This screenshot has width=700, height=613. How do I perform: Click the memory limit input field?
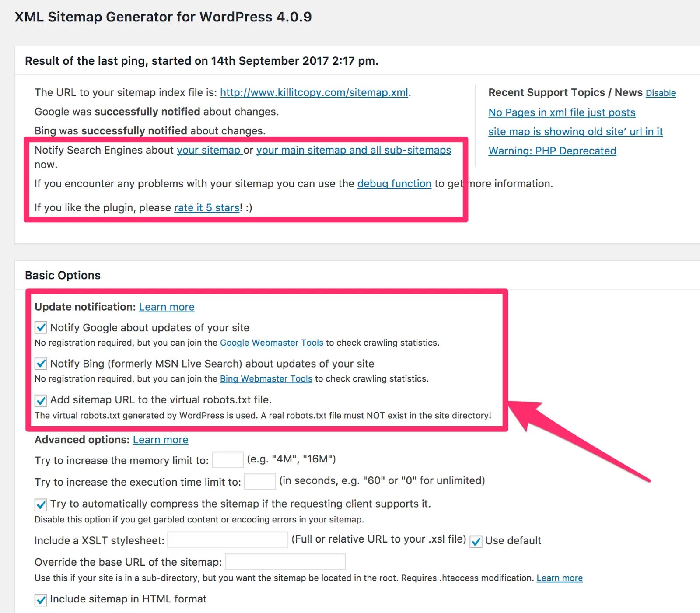(x=228, y=460)
